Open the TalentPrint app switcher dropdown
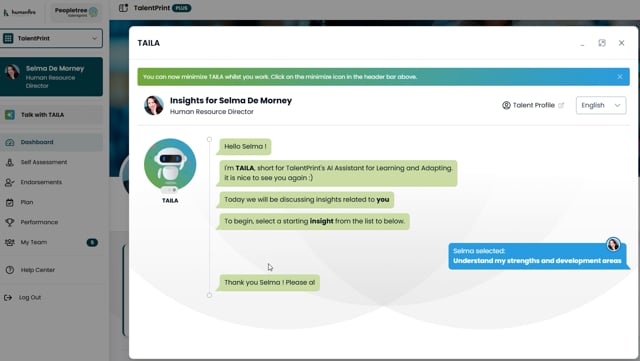The width and height of the screenshot is (640, 361). [x=51, y=38]
